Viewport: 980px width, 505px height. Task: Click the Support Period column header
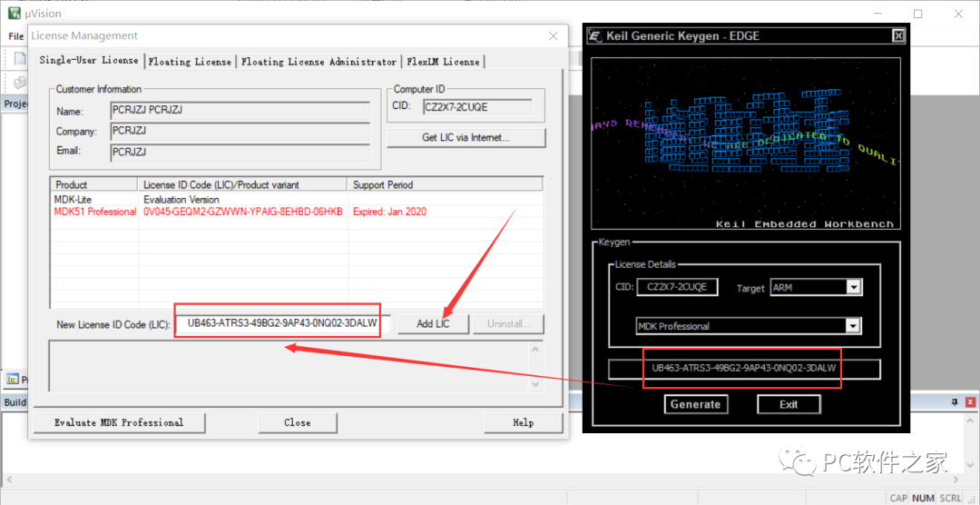click(445, 184)
